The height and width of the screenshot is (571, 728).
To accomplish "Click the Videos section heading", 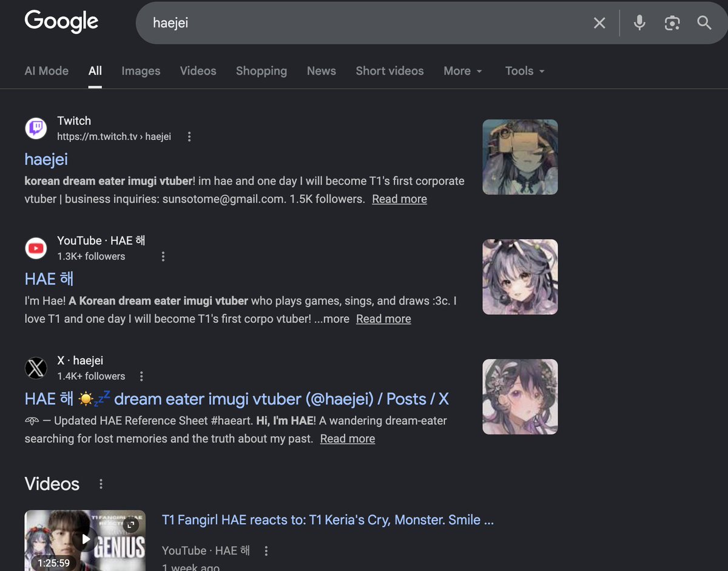I will pyautogui.click(x=52, y=484).
